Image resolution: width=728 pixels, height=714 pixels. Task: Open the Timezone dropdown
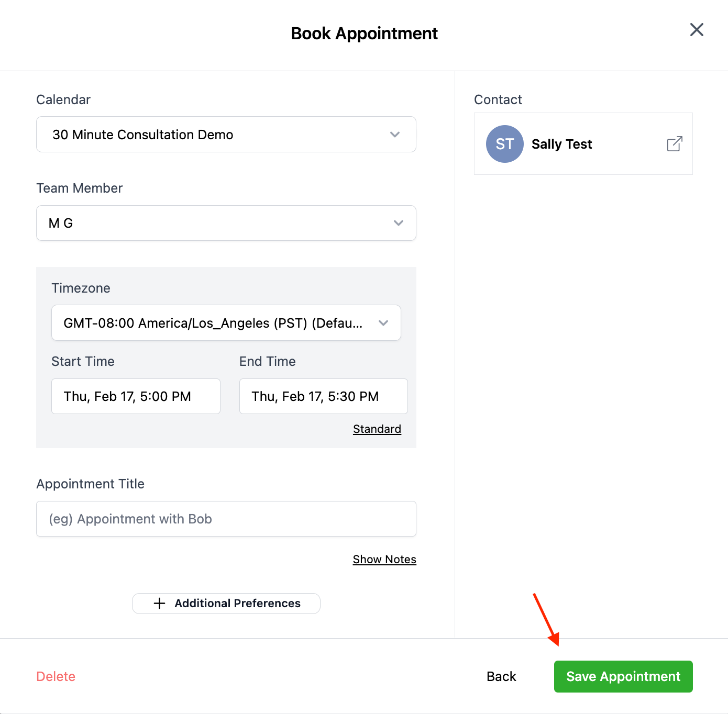(x=226, y=323)
